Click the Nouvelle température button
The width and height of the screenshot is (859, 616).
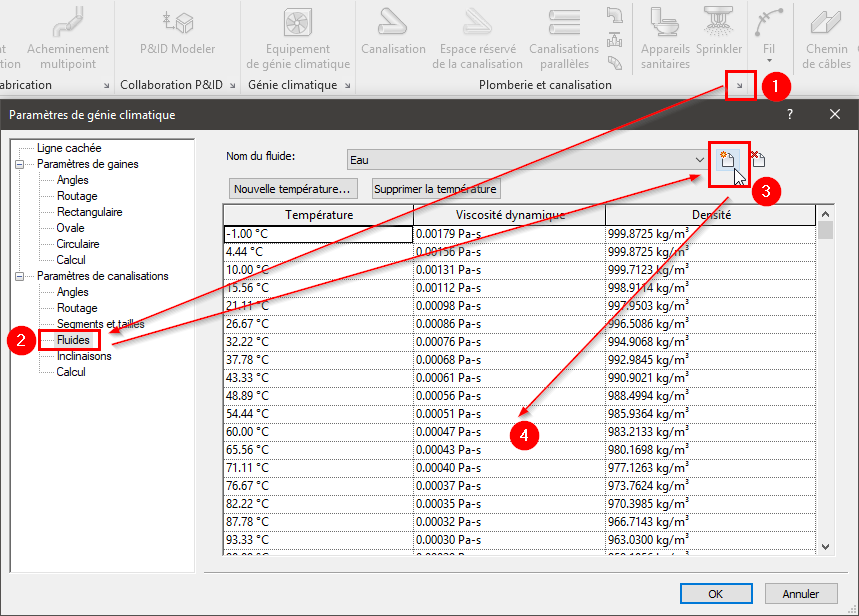tap(292, 189)
